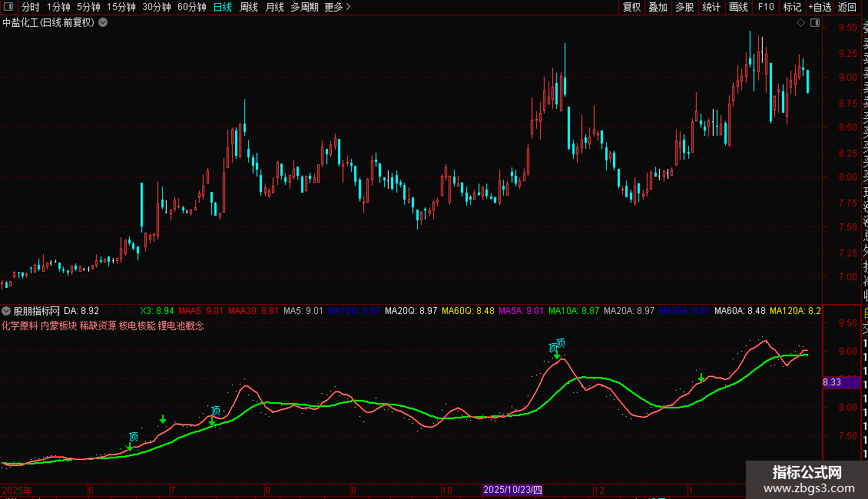Switch to the 分时 intraday chart
Image resolution: width=868 pixels, height=499 pixels.
[30, 7]
